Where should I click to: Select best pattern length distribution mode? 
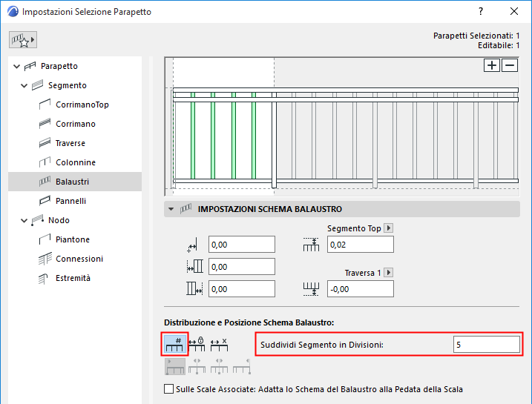(219, 345)
